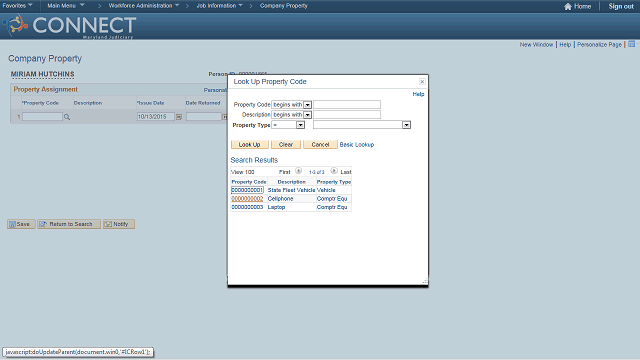Close the Look Up Property Code dialog
The image size is (640, 360).
[422, 82]
